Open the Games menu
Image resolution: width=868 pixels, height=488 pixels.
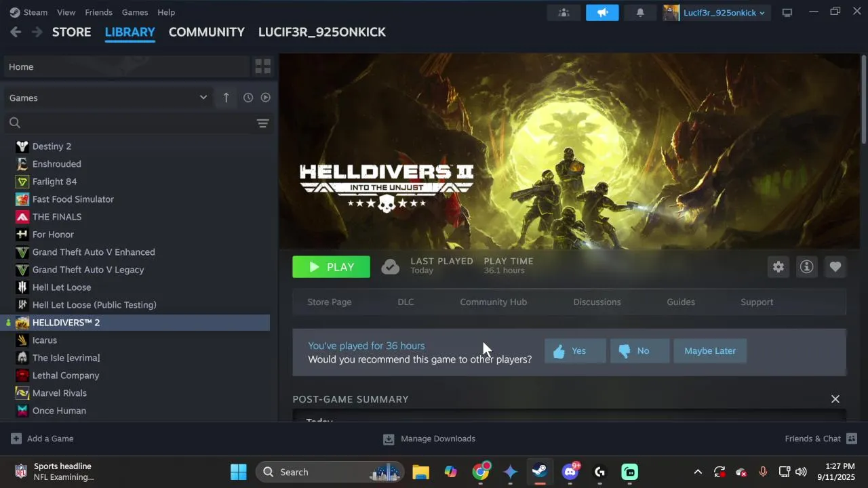pos(135,12)
